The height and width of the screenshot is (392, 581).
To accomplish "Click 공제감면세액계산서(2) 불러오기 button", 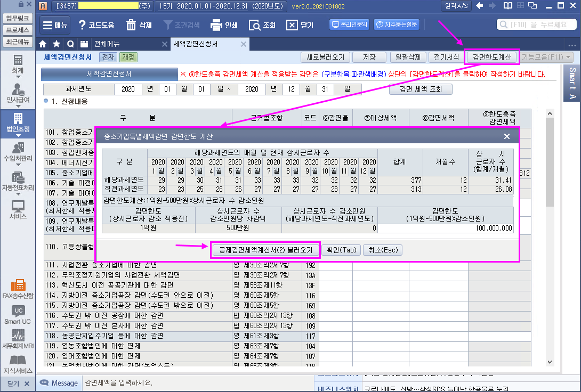I will [265, 250].
